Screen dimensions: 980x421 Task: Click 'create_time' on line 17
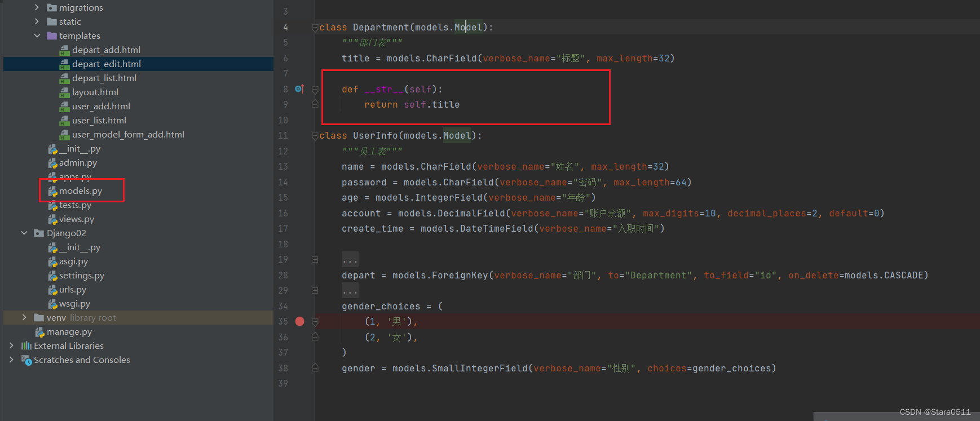(373, 228)
